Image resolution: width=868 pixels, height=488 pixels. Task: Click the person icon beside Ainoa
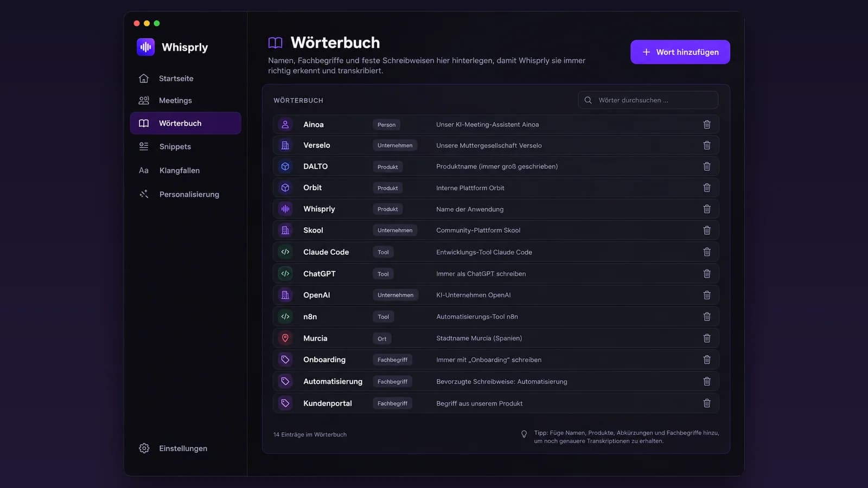[285, 124]
